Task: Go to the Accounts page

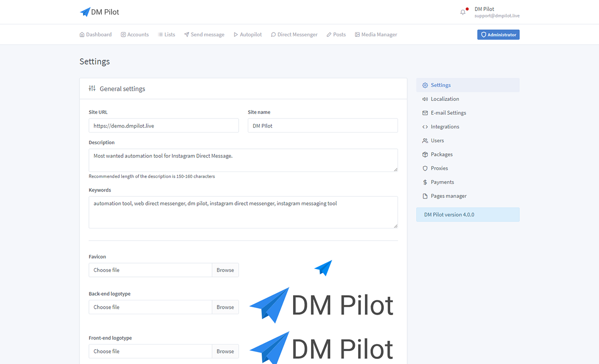Action: click(x=135, y=35)
